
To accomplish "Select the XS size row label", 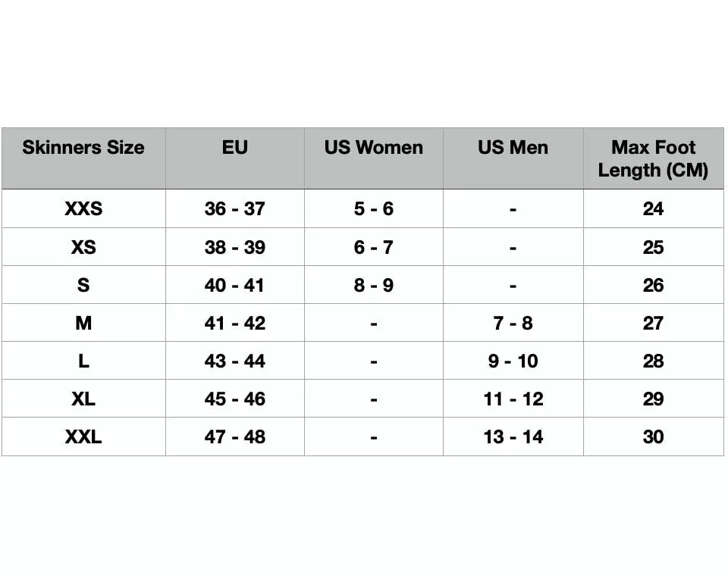I will pos(83,247).
